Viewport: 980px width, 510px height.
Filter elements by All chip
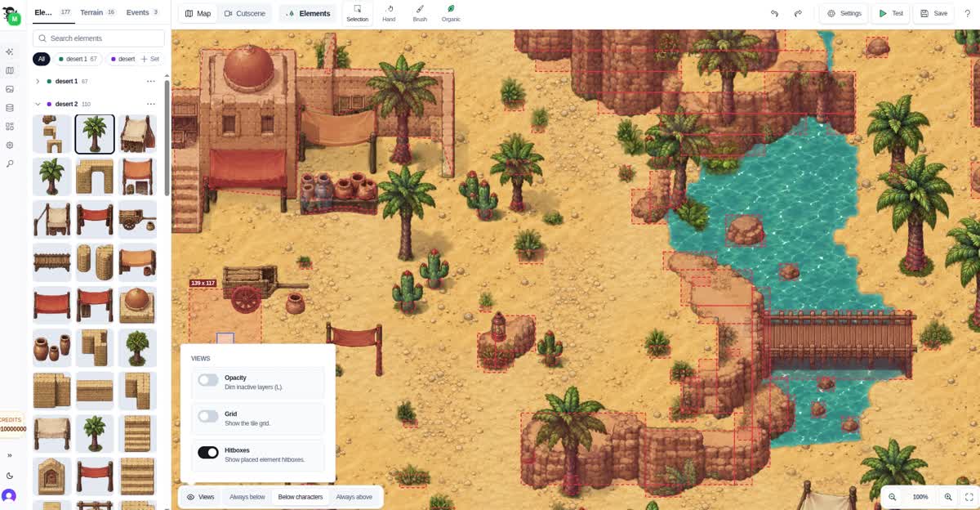tap(41, 59)
